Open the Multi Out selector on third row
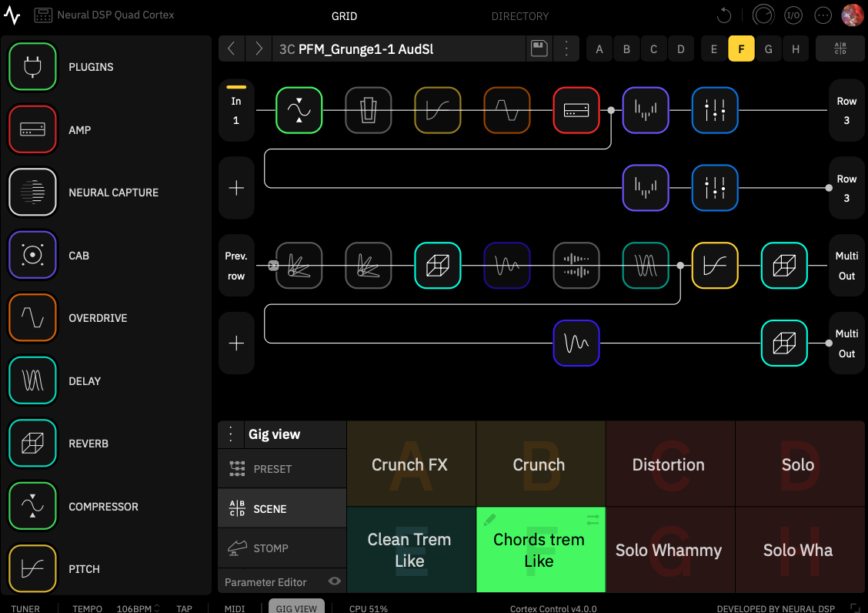Viewport: 868px width, 613px height. click(846, 266)
